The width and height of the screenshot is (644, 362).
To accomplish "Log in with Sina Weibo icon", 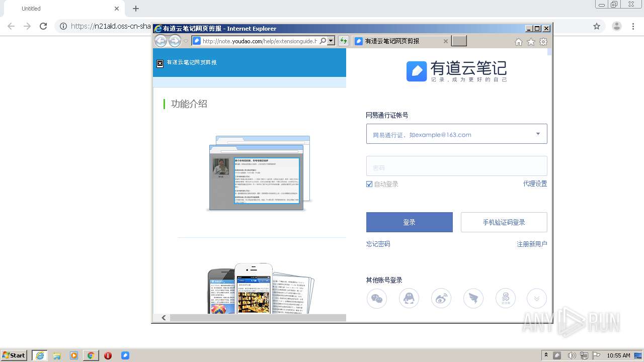I will coord(441,299).
